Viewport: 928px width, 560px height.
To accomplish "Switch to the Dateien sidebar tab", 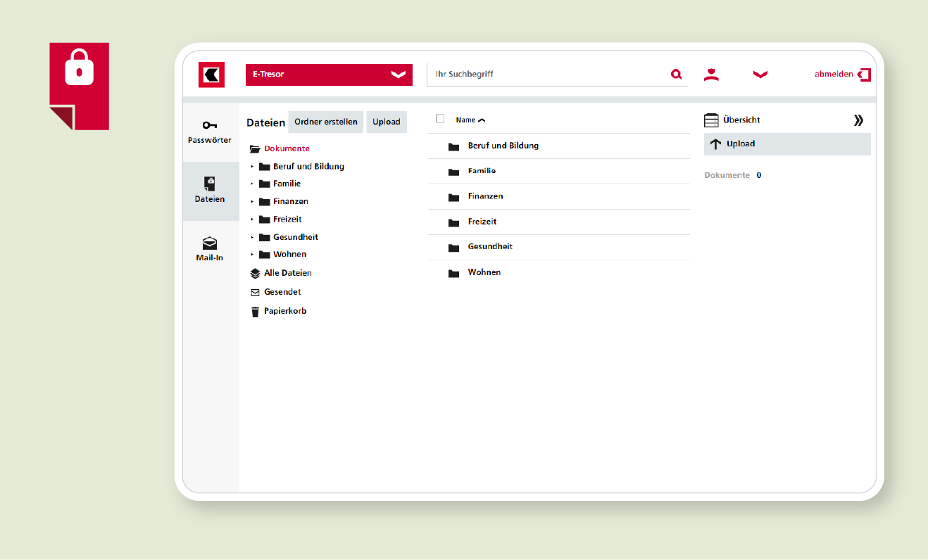I will (210, 191).
